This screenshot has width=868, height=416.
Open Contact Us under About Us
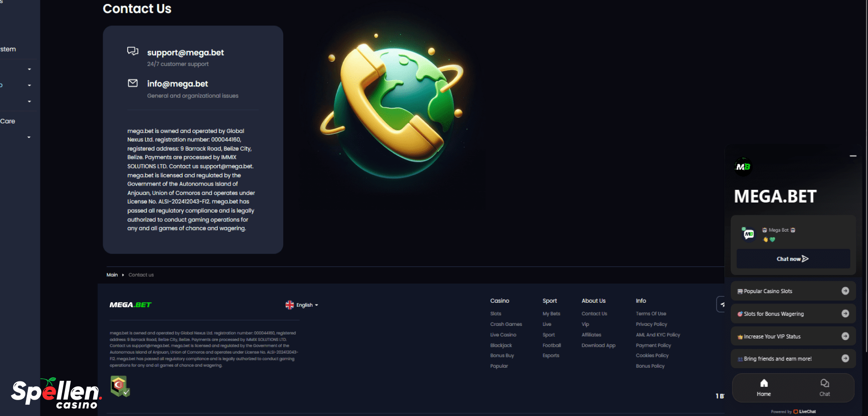[594, 314]
